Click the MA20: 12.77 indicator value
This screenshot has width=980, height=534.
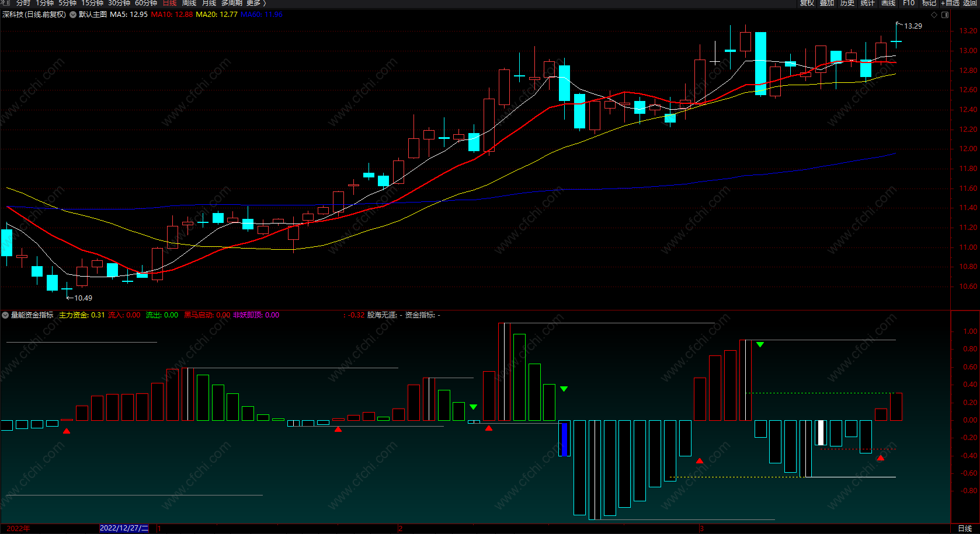[x=217, y=15]
